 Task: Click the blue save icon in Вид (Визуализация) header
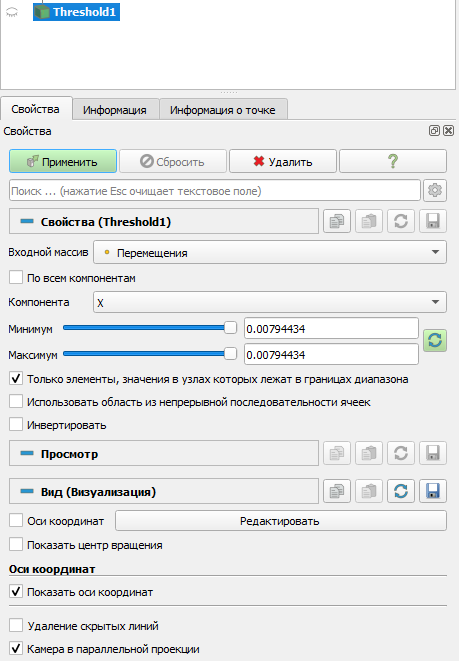click(433, 491)
